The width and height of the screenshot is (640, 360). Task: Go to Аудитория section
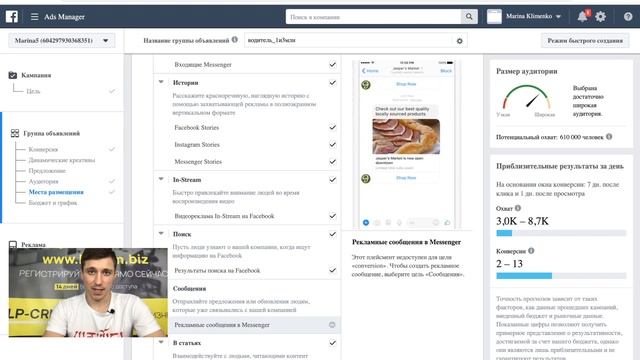click(43, 181)
